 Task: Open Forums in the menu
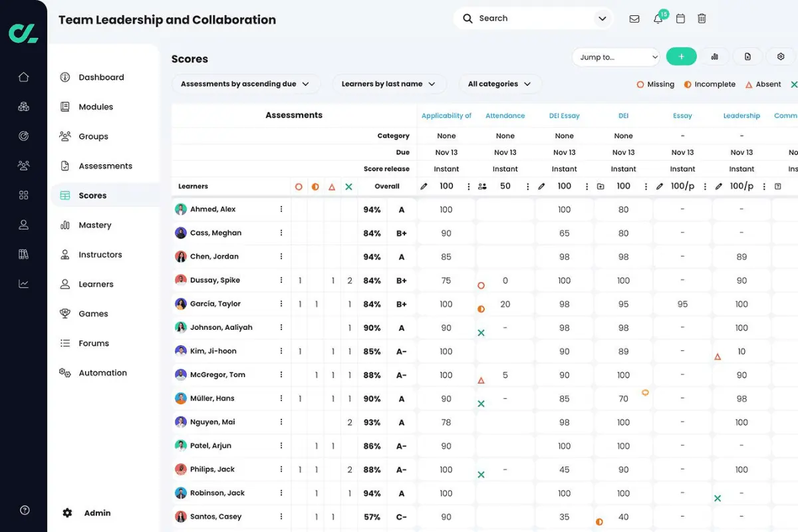[94, 343]
